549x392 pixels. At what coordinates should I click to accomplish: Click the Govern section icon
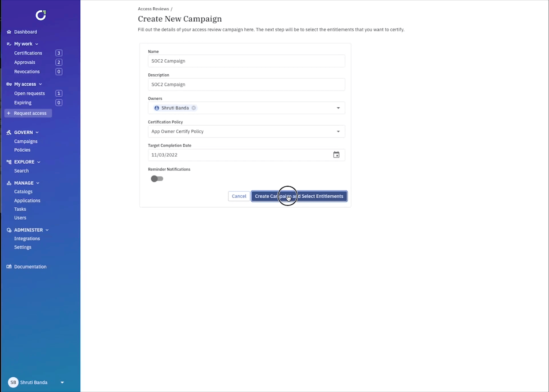(x=9, y=132)
